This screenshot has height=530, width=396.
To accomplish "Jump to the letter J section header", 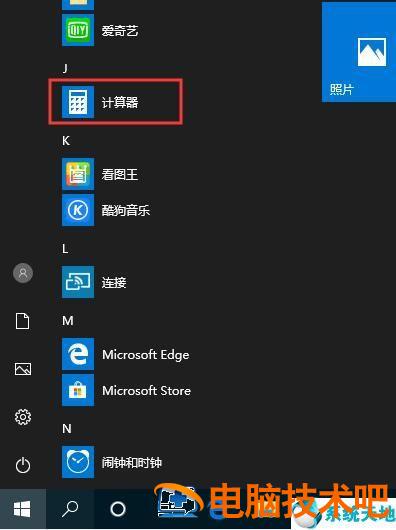I will pyautogui.click(x=65, y=69).
